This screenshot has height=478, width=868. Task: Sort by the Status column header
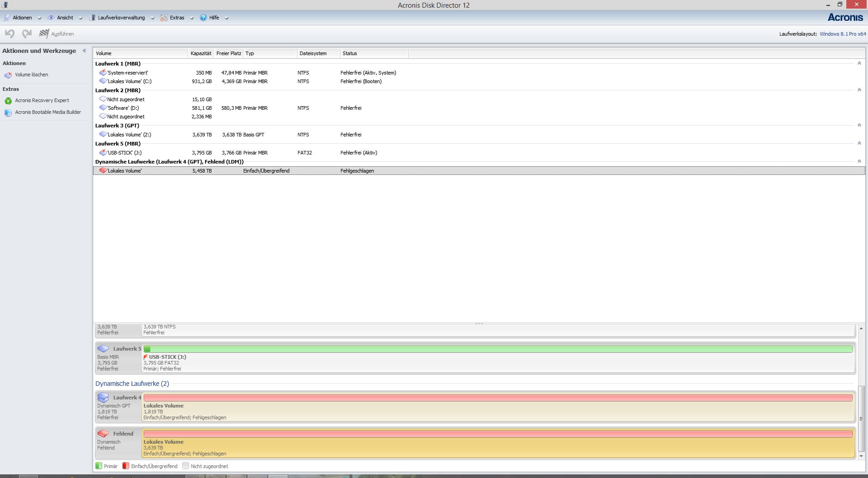coord(374,53)
